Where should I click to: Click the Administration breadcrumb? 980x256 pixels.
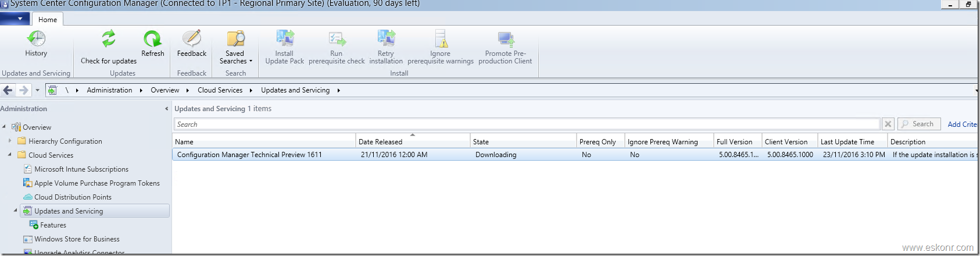point(110,90)
